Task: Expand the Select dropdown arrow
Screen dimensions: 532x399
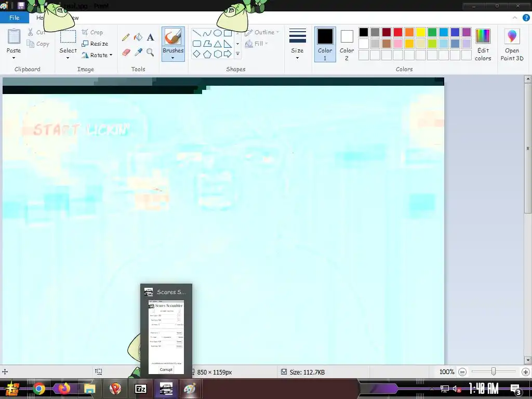Action: coord(68,58)
